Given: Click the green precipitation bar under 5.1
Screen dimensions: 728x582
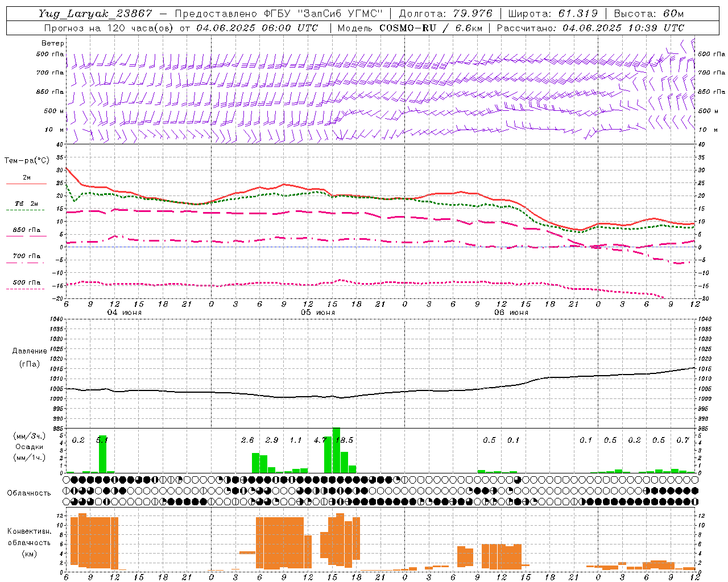Looking at the screenshot, I should pos(103,454).
